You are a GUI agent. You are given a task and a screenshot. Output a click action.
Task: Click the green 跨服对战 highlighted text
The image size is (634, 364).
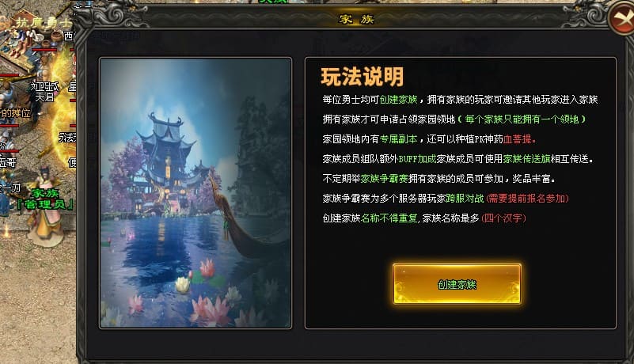465,199
